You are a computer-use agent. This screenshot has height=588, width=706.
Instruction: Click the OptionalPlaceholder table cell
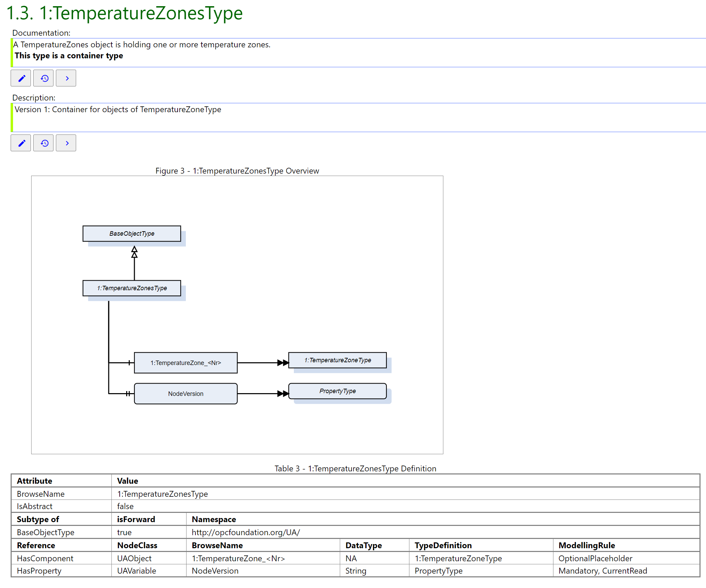(x=595, y=558)
